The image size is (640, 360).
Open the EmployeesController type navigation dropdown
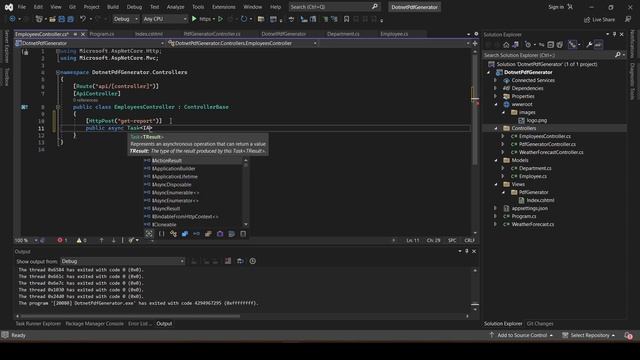click(242, 43)
